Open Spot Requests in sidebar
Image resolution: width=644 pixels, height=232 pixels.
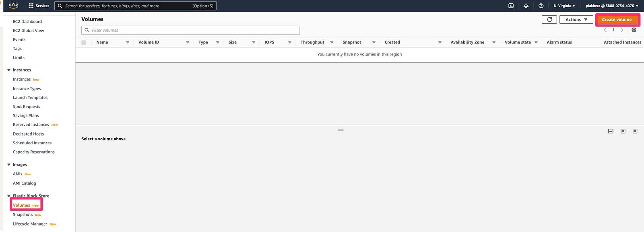[x=27, y=107]
